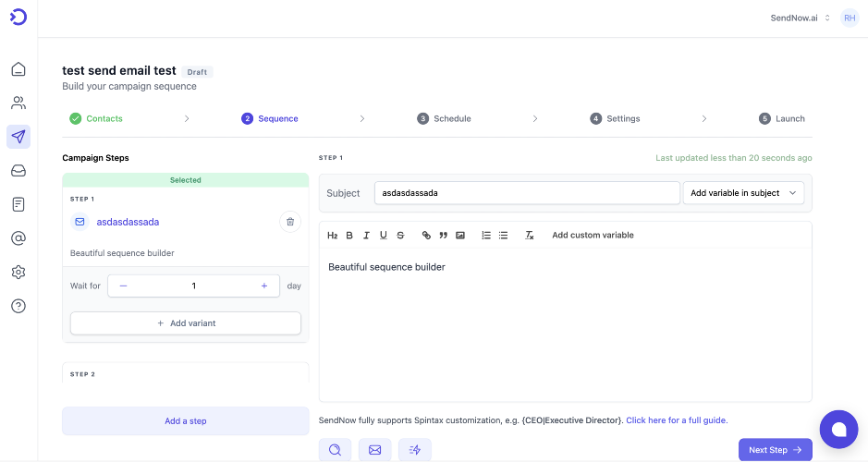Go to the Contacts step tab
868x462 pixels.
pos(96,118)
